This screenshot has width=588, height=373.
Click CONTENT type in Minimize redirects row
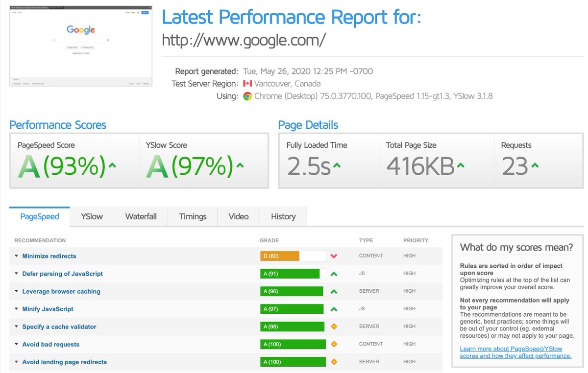[371, 256]
